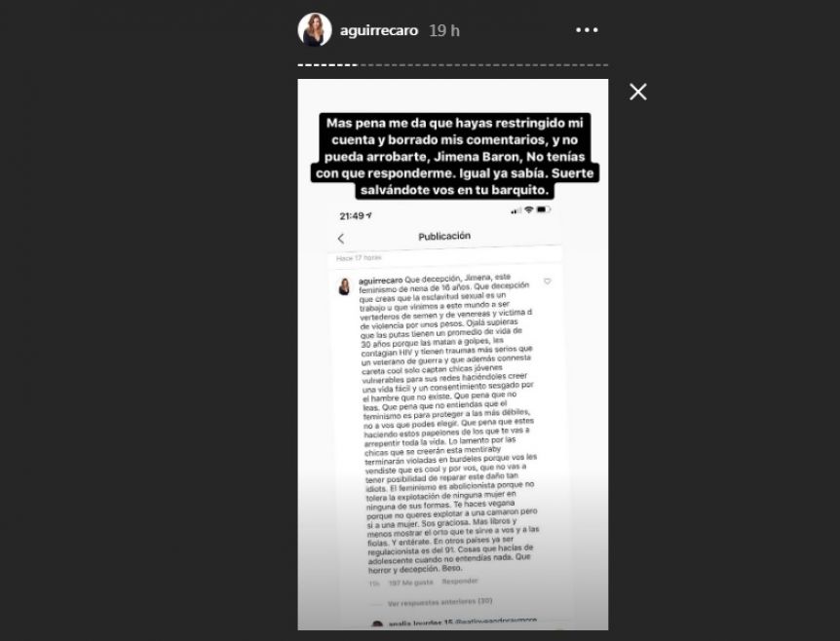This screenshot has width=840, height=641.
Task: Click the black caption text overlay
Action: (x=454, y=157)
